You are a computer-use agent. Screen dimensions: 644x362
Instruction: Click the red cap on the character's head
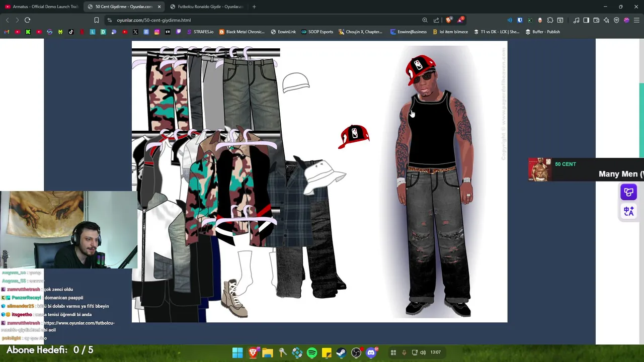[420, 69]
